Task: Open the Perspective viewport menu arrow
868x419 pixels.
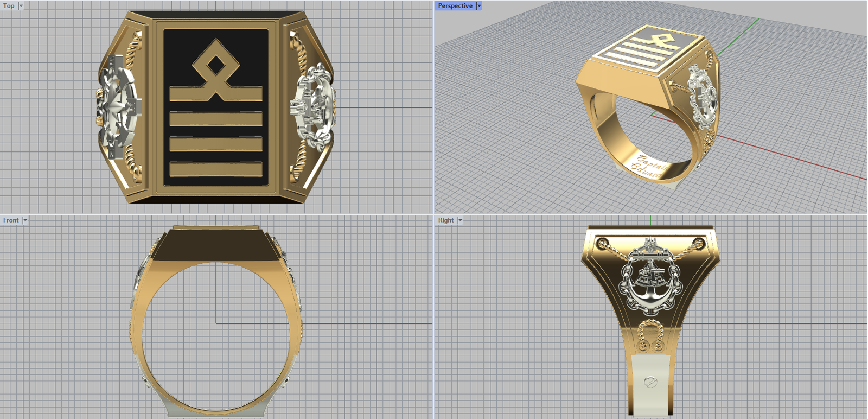Action: (479, 6)
